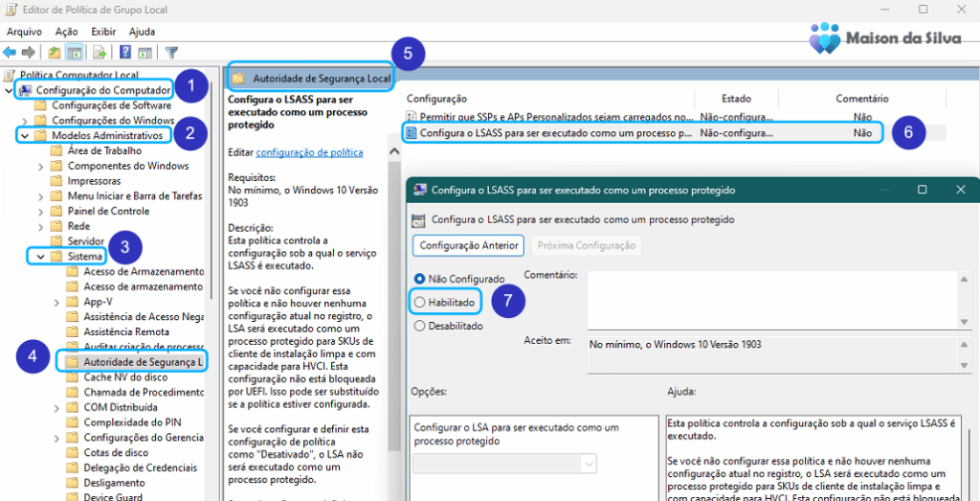Click the Comentário column header
Viewport: 980px width, 501px height.
tap(862, 99)
